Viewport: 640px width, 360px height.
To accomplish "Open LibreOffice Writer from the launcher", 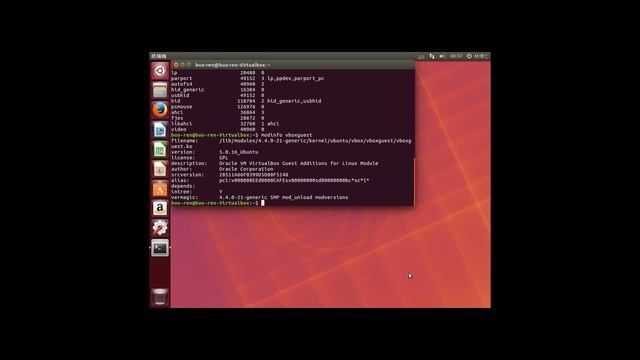I will tap(160, 129).
